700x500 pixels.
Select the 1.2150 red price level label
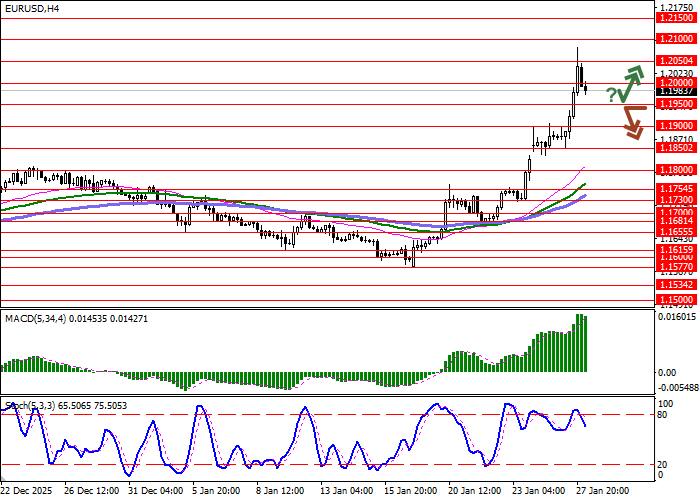pos(677,18)
